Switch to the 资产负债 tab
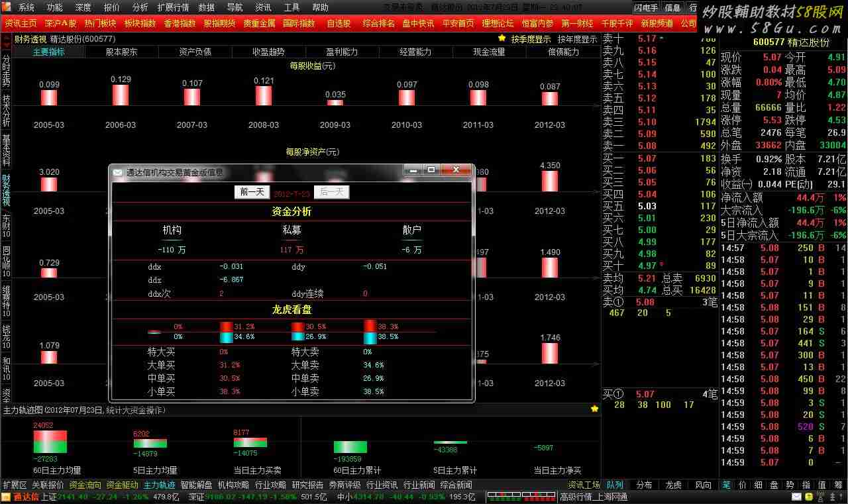The image size is (848, 504). point(195,52)
